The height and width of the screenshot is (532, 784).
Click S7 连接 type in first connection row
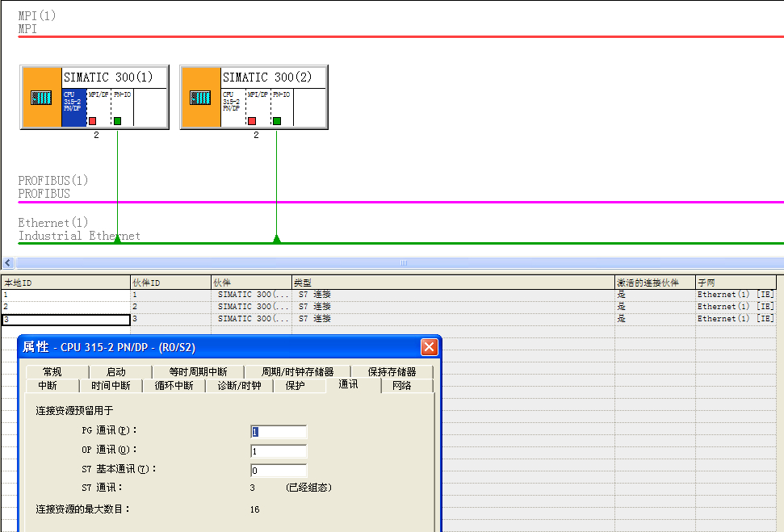315,295
